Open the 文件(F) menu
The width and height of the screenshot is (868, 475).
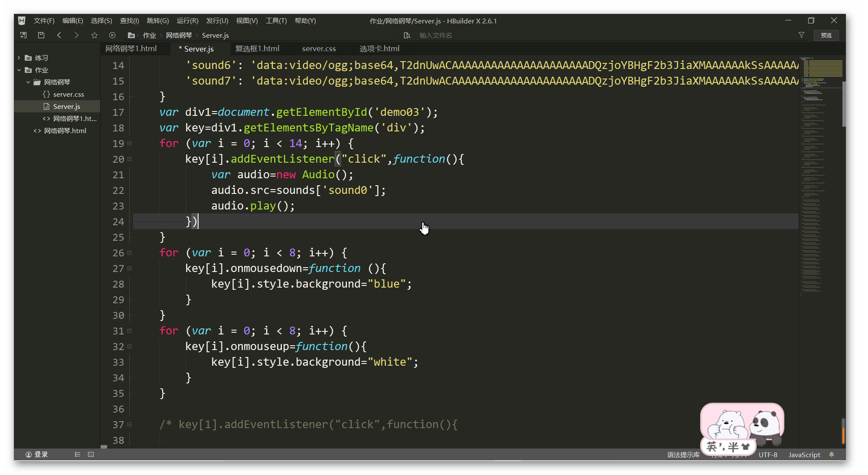pyautogui.click(x=44, y=20)
